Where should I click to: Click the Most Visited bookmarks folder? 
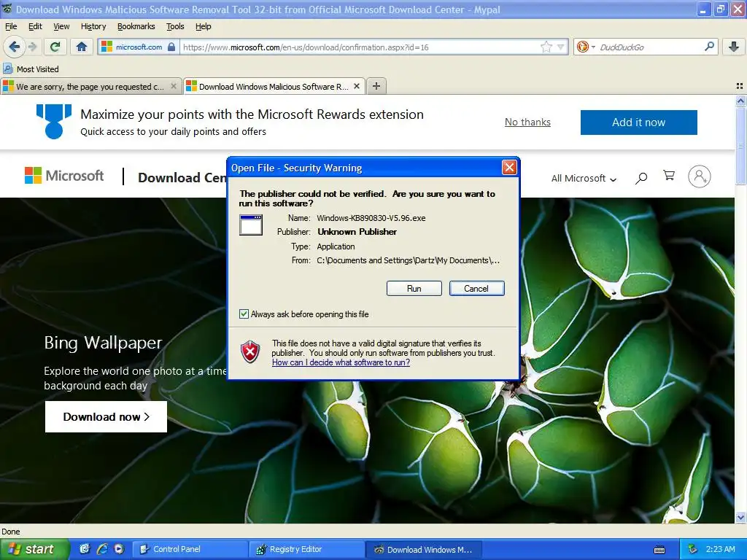pos(31,69)
